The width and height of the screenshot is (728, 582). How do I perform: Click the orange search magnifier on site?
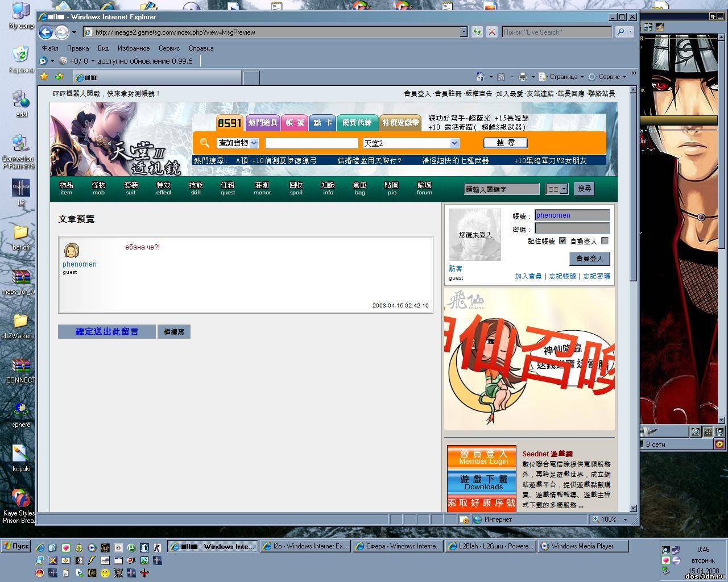(x=205, y=143)
